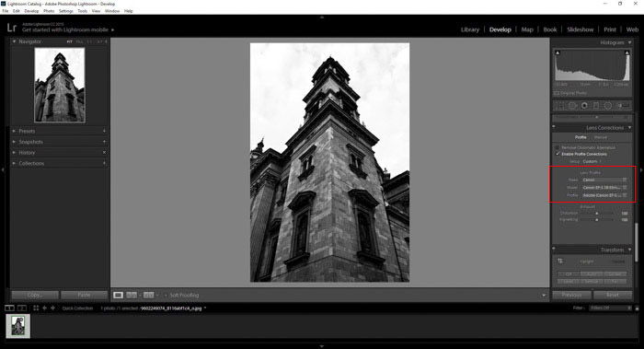Switch to the Map module

tap(527, 29)
